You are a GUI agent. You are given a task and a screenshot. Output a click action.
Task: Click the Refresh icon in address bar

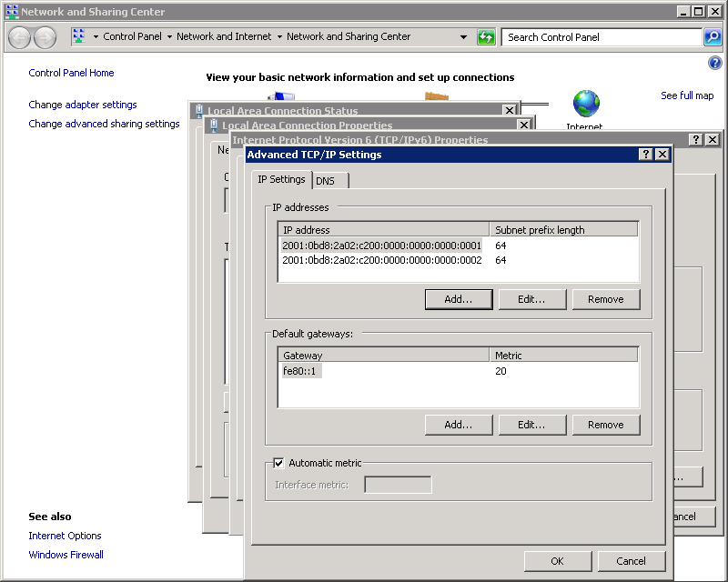coord(486,37)
